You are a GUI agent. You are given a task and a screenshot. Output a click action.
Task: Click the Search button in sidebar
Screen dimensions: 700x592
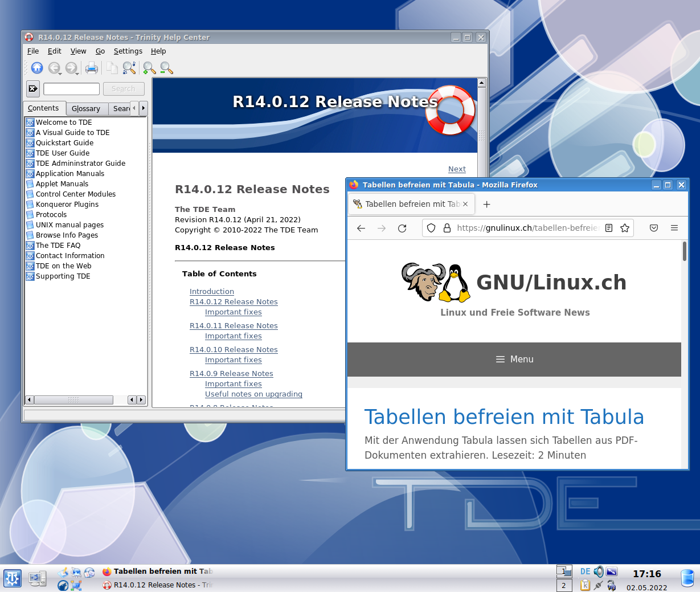[x=124, y=89]
